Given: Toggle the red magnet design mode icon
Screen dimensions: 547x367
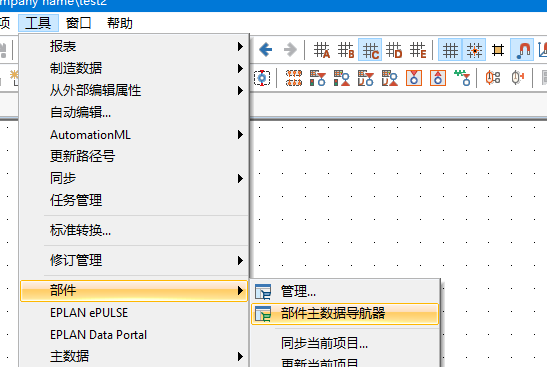Looking at the screenshot, I should (x=522, y=50).
